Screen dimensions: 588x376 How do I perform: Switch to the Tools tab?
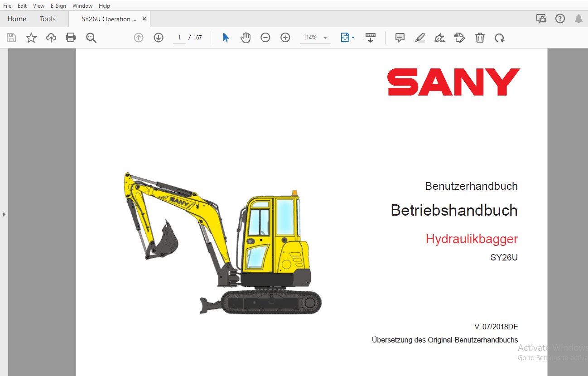(x=48, y=19)
